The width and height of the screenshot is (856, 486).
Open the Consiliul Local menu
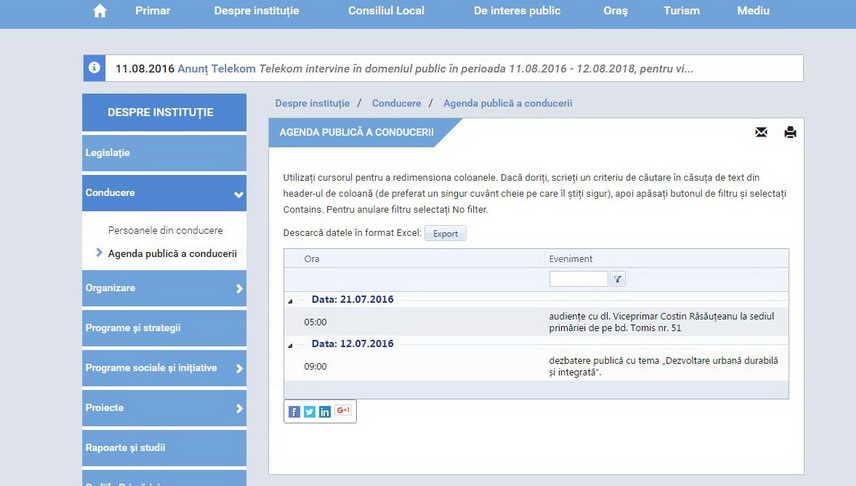click(x=386, y=11)
